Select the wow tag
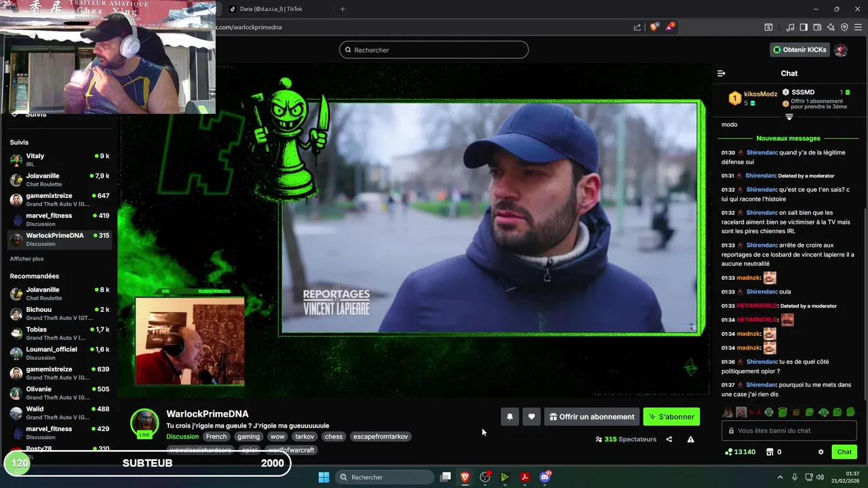 tap(277, 436)
